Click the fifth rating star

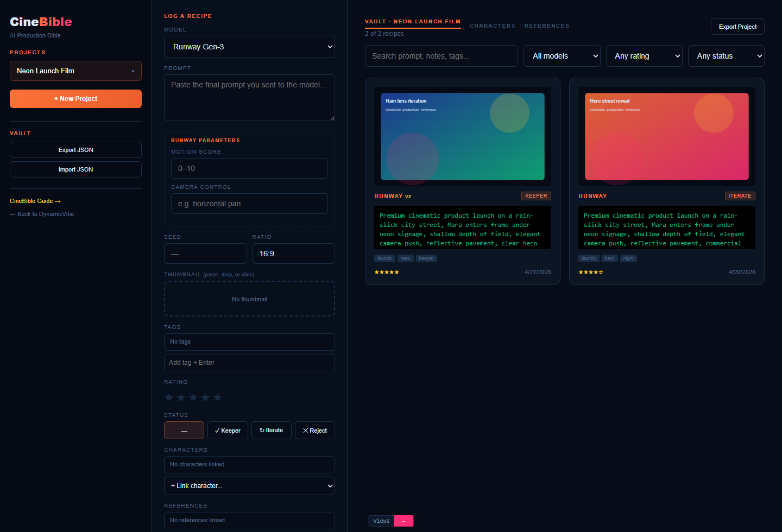point(217,397)
